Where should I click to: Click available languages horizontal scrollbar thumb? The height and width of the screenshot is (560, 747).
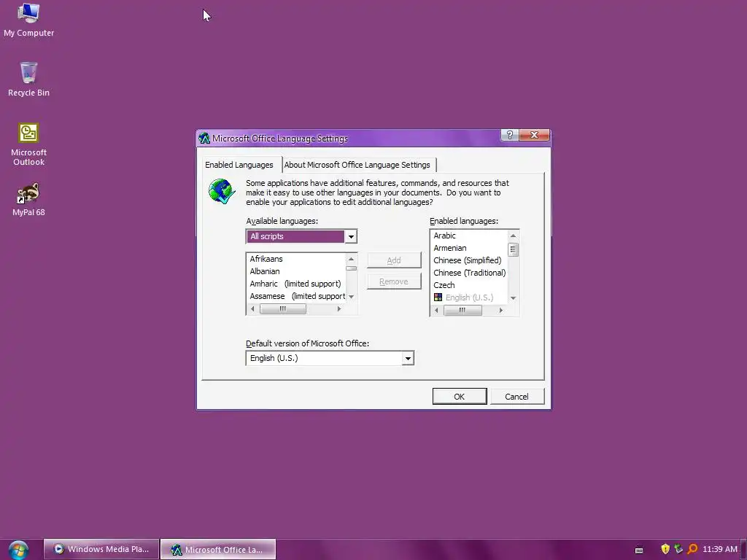click(283, 308)
